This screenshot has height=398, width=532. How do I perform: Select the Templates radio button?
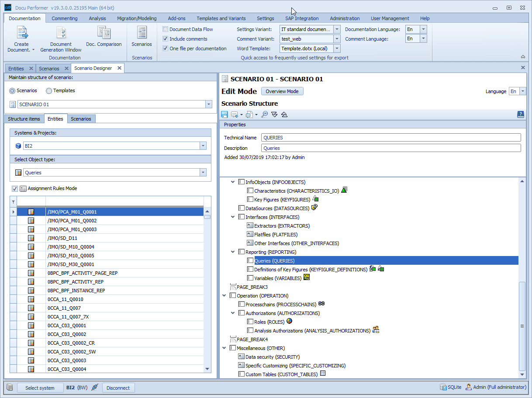coord(49,91)
